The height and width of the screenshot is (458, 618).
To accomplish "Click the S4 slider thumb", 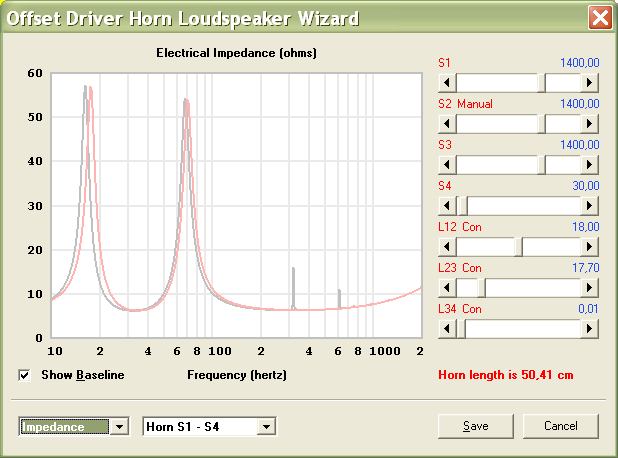I will (x=463, y=206).
